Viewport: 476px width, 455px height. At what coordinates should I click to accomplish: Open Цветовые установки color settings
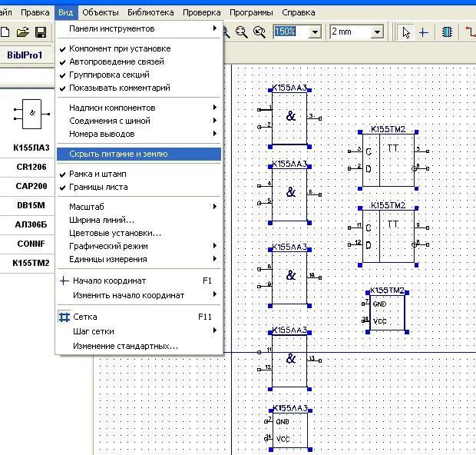coord(114,233)
